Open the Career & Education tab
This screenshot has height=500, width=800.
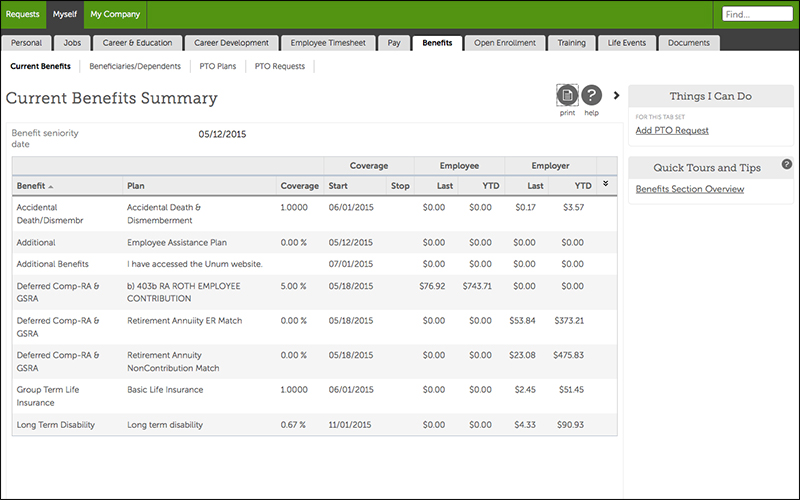(x=137, y=43)
